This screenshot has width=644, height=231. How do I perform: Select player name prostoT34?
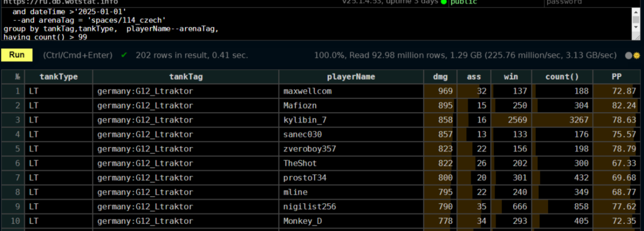[x=305, y=178]
